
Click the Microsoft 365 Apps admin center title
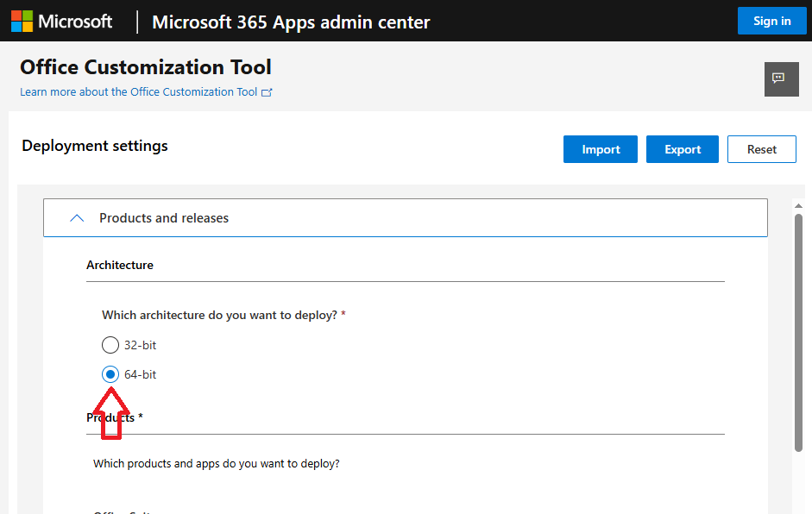point(291,22)
